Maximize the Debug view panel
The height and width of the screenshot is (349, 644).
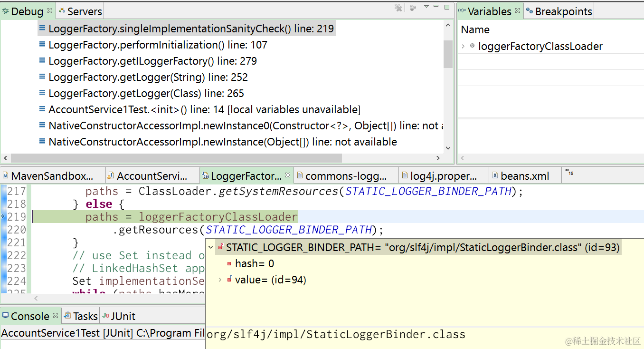[x=447, y=7]
